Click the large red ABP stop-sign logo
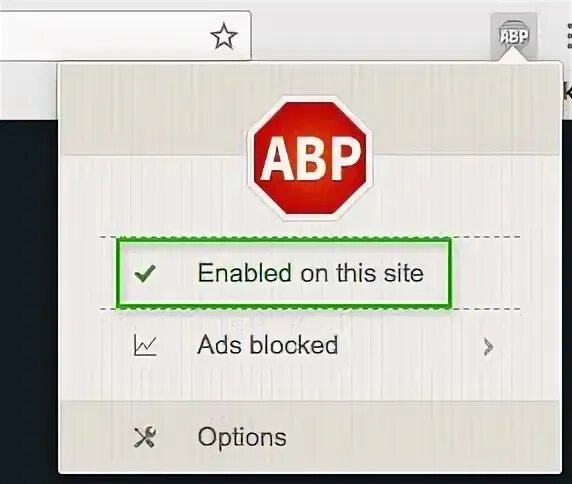This screenshot has height=484, width=572. (x=310, y=159)
